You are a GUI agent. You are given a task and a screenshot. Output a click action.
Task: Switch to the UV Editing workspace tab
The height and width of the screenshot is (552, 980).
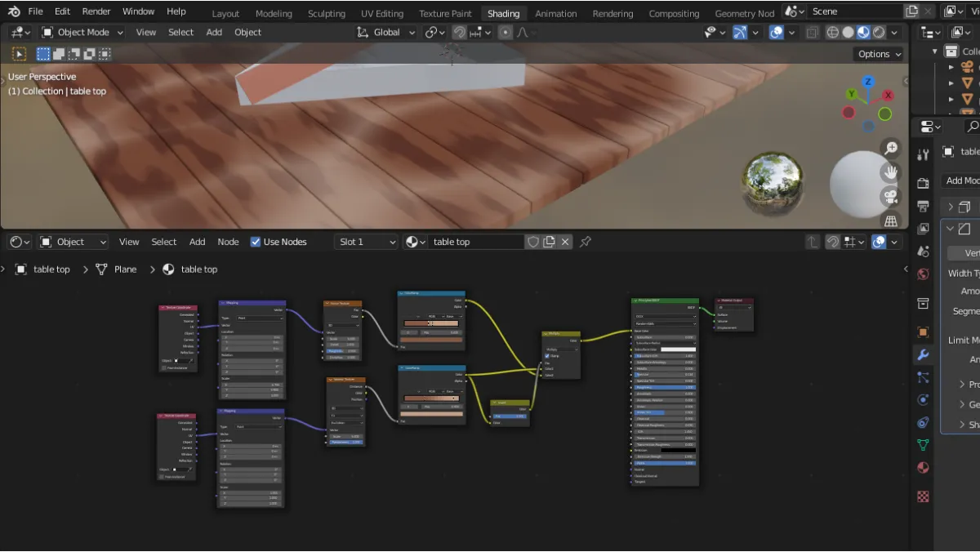click(382, 14)
